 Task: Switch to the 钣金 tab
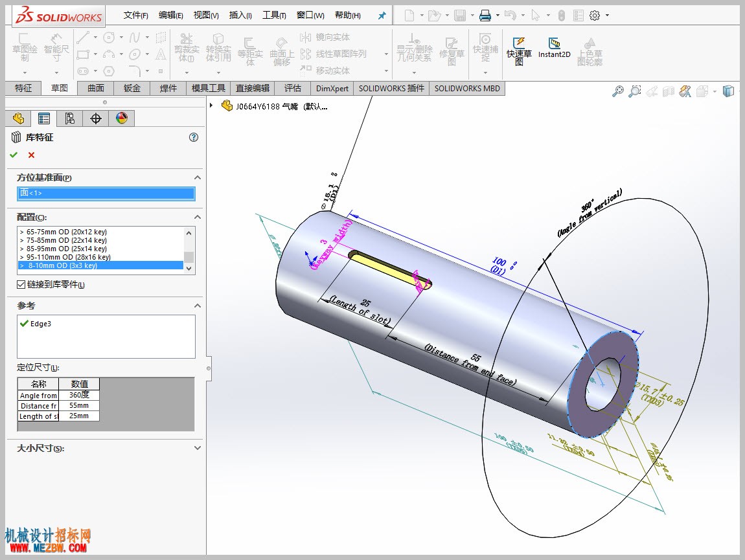132,88
